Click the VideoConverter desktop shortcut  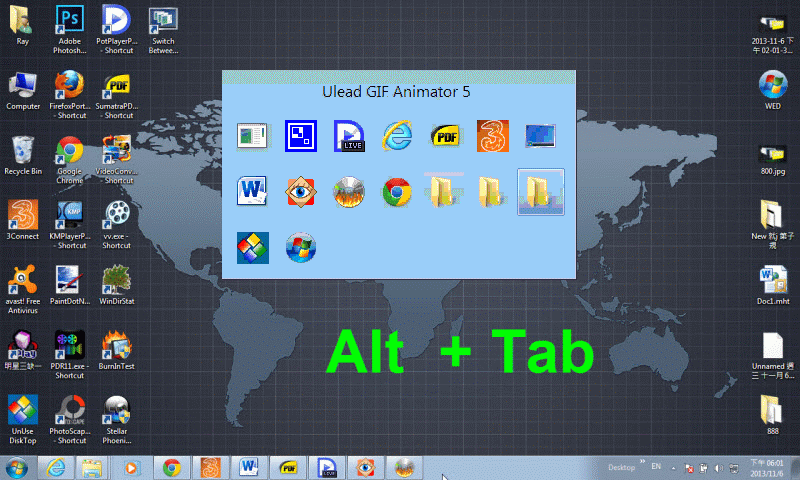(x=117, y=160)
